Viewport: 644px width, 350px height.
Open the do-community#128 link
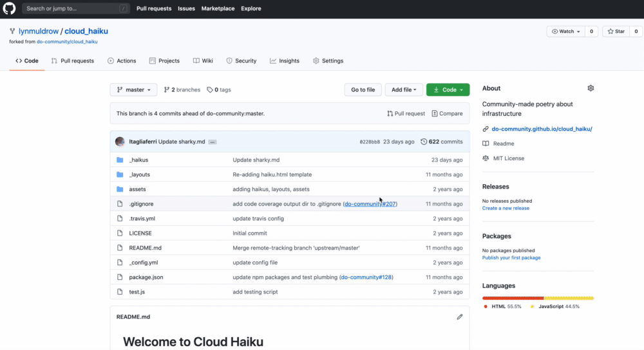click(x=366, y=277)
